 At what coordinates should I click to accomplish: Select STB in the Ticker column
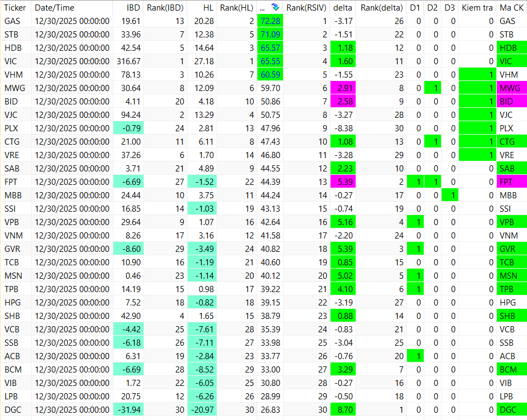click(11, 35)
